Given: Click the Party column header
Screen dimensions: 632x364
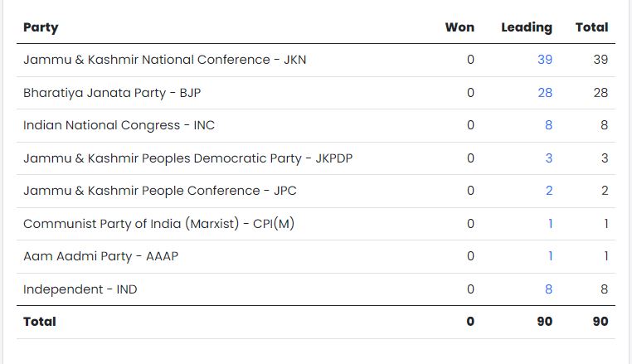Looking at the screenshot, I should click(x=41, y=27).
